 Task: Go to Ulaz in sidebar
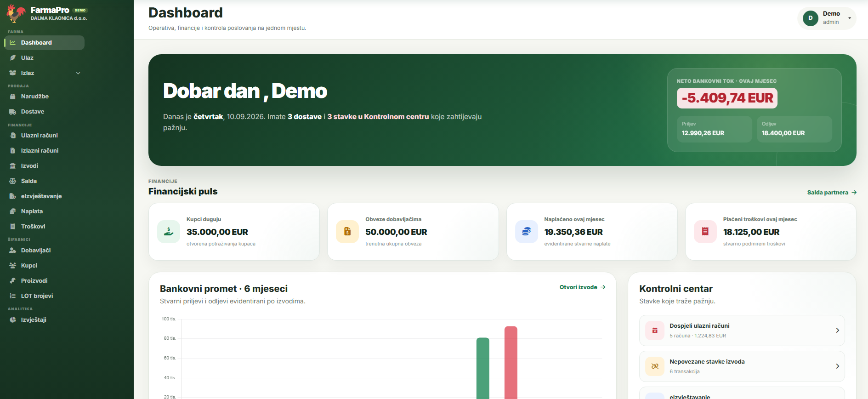click(x=44, y=58)
